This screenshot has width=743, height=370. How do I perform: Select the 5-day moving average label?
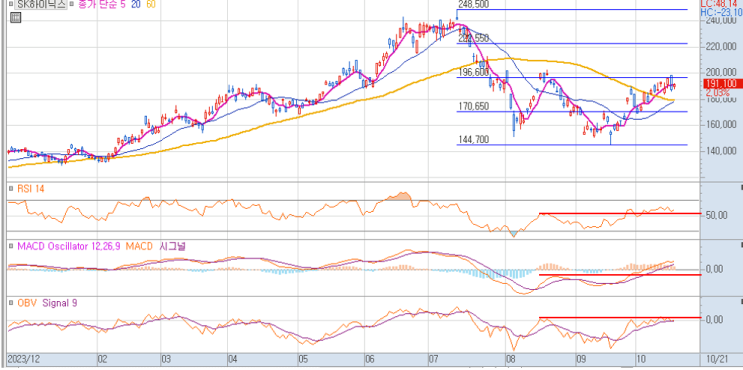pyautogui.click(x=122, y=5)
